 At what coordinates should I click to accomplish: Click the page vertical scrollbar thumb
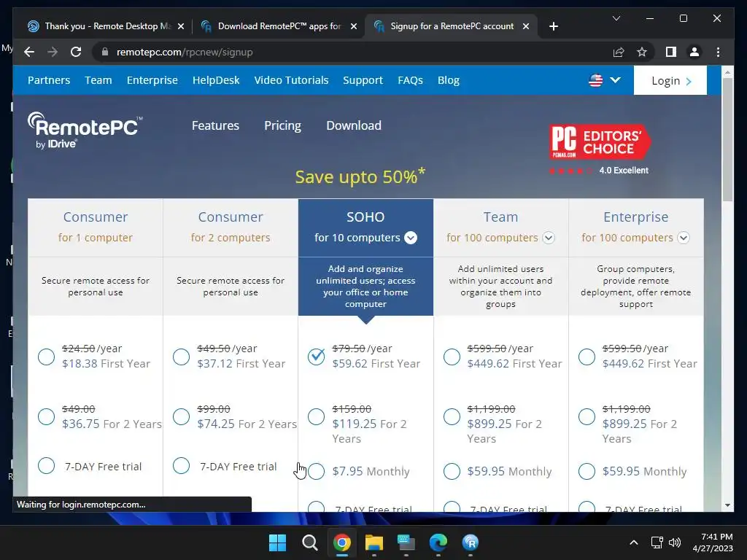[x=727, y=139]
